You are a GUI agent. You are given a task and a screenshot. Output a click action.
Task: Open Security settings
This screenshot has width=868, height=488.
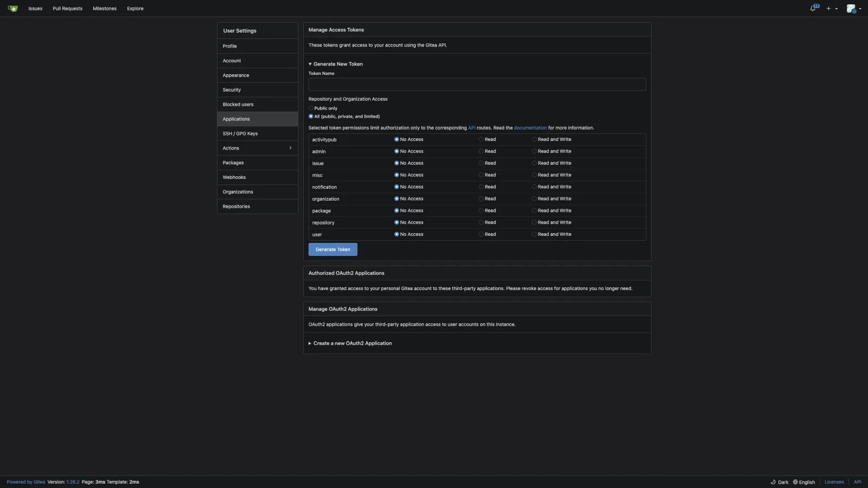[258, 90]
